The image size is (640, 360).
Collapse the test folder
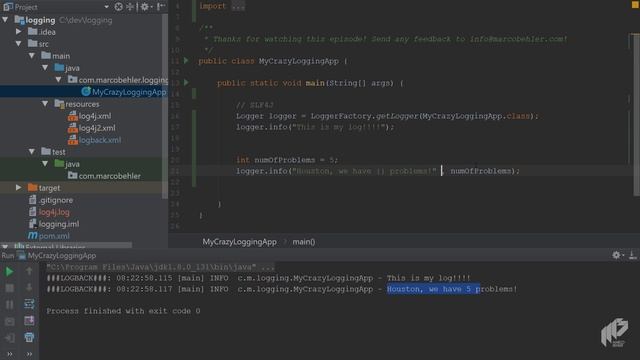tap(32, 151)
